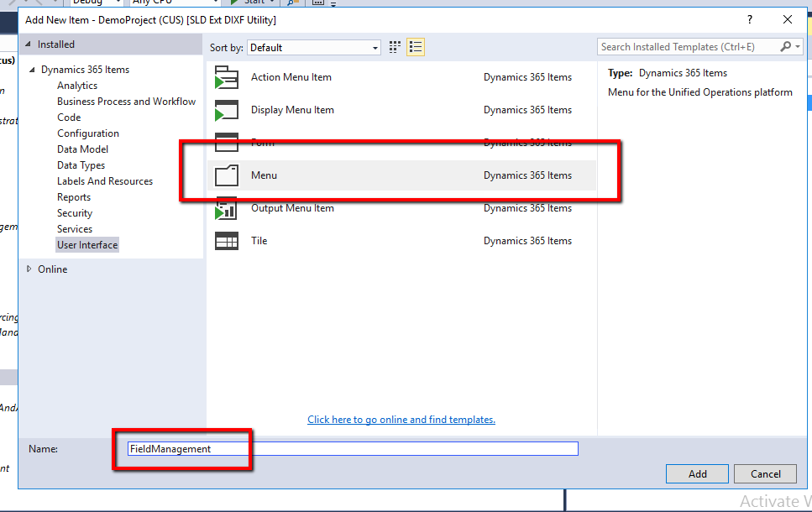Click the search magnifier icon
This screenshot has width=812, height=512.
coord(786,47)
